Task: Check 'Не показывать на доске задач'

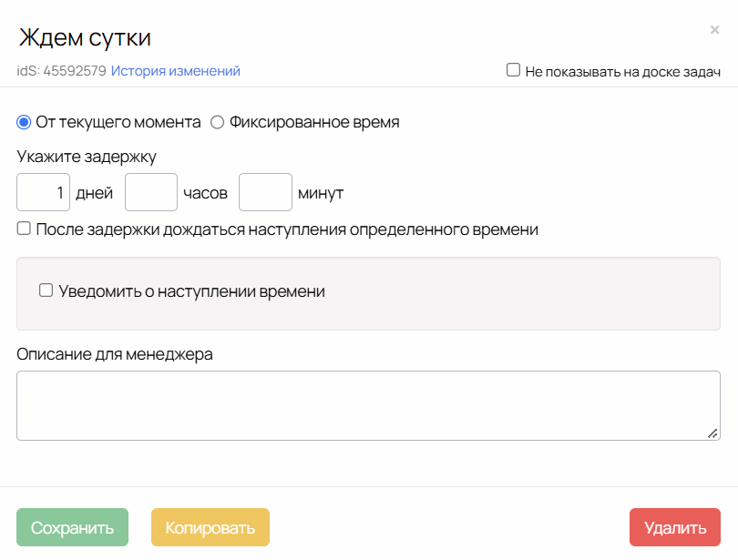Action: point(513,70)
